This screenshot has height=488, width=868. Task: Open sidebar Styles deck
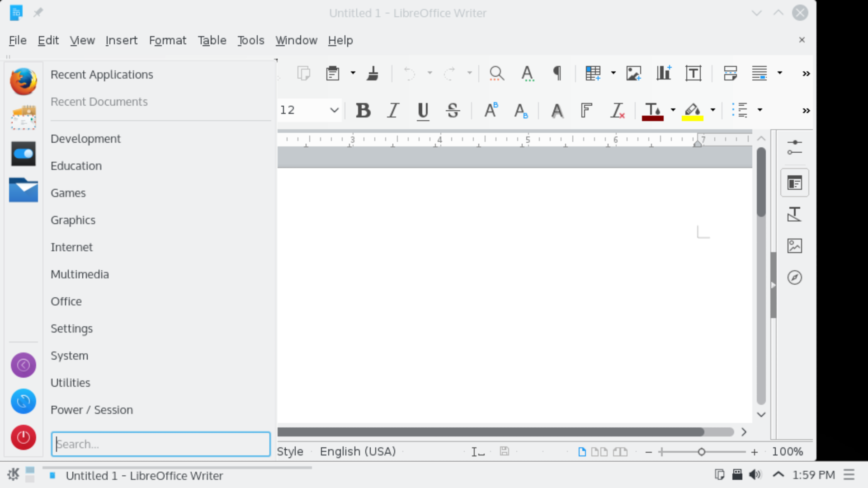794,214
